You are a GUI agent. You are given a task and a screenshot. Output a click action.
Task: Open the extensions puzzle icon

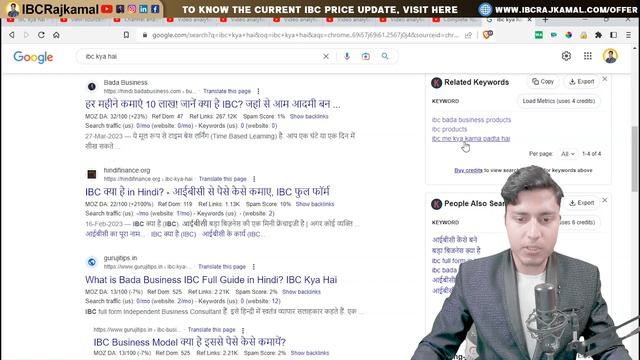tap(598, 35)
